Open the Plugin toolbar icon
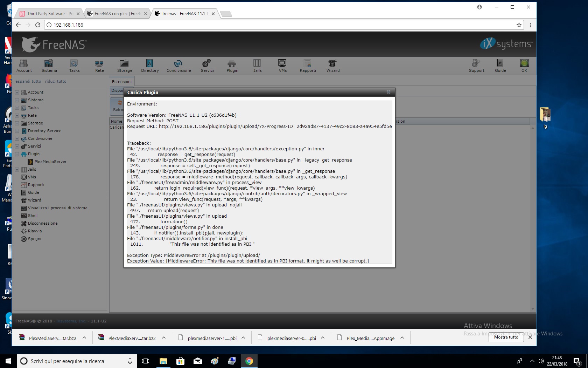The image size is (588, 368). point(232,66)
